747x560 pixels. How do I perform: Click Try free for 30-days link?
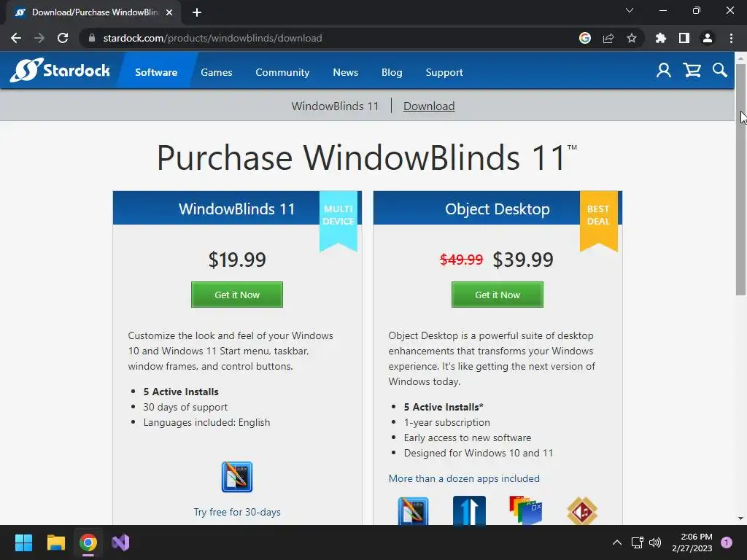237,512
